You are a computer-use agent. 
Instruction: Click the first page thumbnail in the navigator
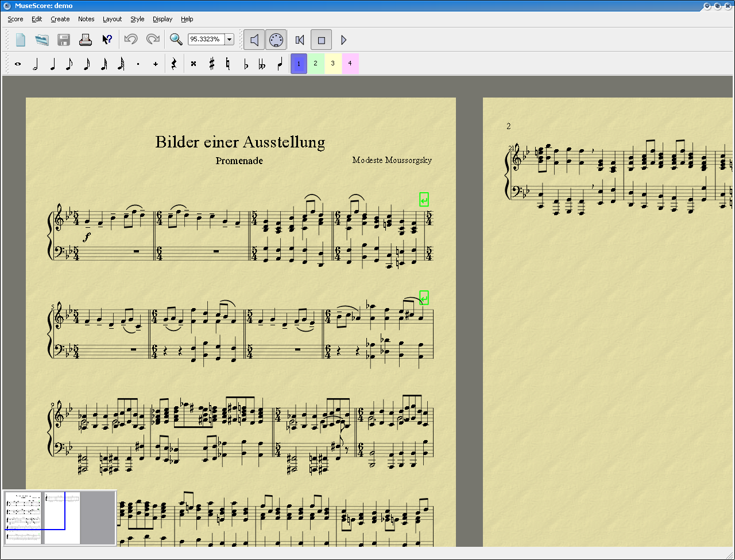tap(24, 518)
